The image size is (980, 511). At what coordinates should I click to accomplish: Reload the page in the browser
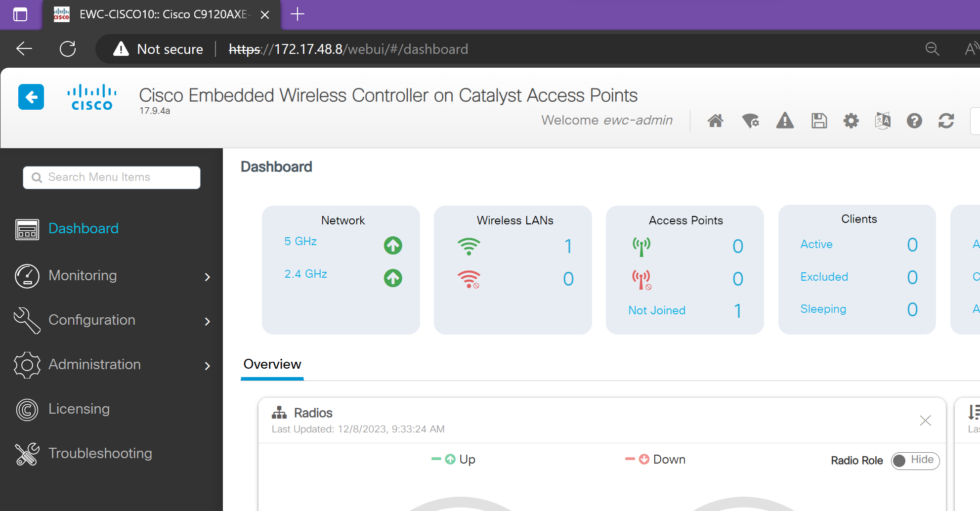point(68,48)
